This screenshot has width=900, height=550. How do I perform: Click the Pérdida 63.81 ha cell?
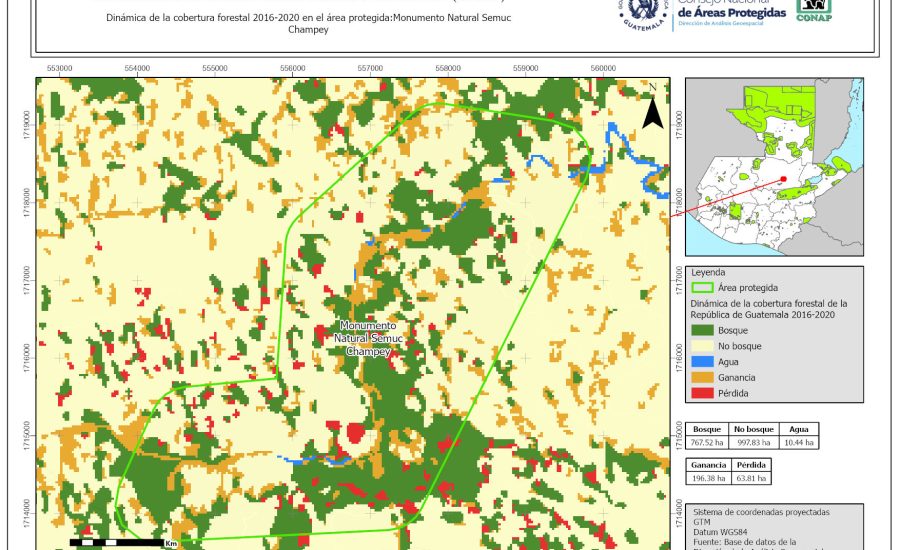(x=751, y=479)
